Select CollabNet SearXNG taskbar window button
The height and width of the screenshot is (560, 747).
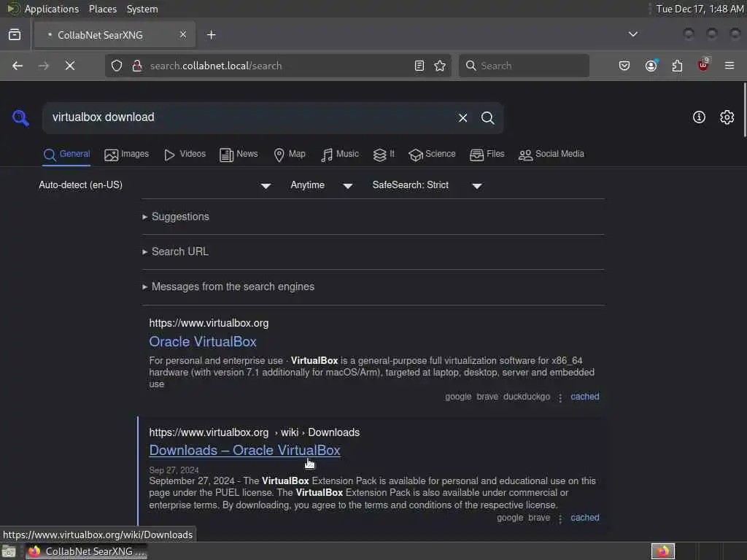click(87, 551)
